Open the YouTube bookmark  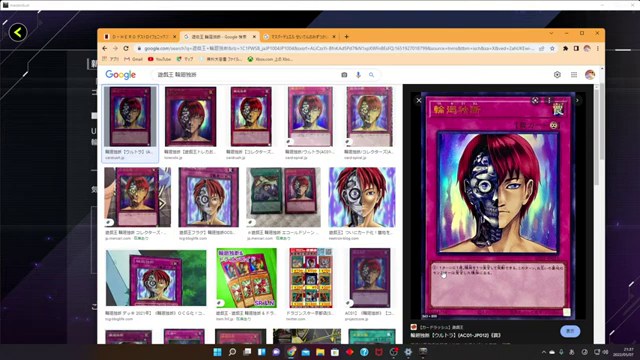click(x=160, y=59)
